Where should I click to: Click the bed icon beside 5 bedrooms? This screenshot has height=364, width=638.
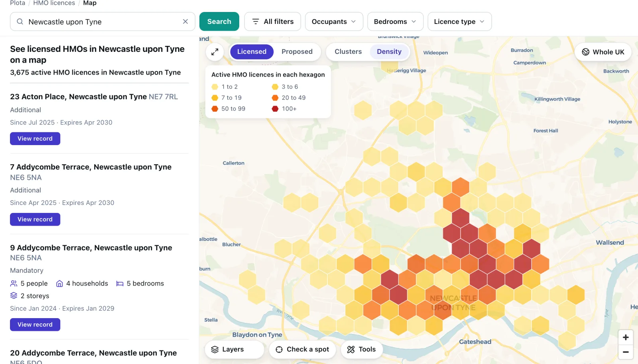click(x=120, y=283)
